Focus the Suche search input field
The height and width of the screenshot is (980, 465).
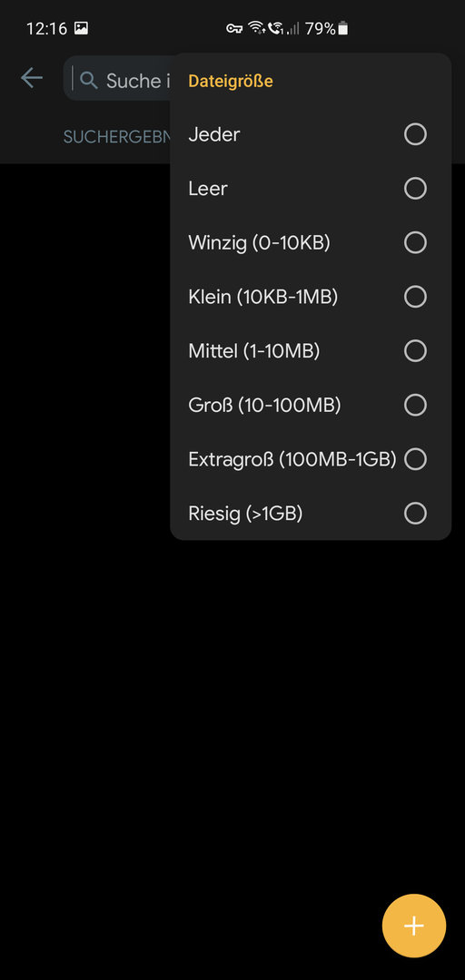click(x=117, y=79)
